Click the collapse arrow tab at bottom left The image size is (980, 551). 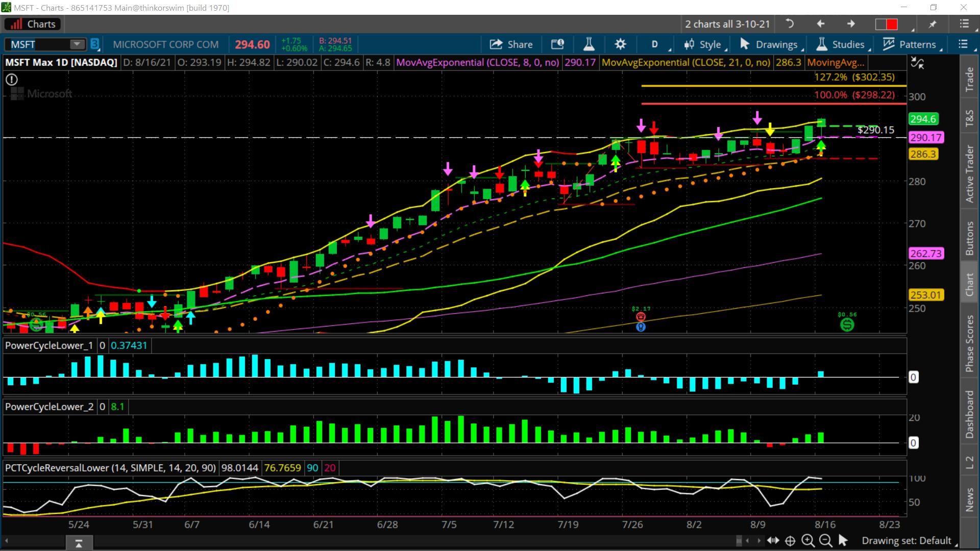[79, 544]
